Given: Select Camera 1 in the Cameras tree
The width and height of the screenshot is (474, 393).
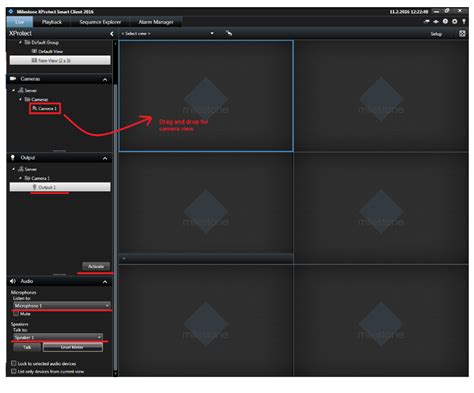Looking at the screenshot, I should pos(45,108).
